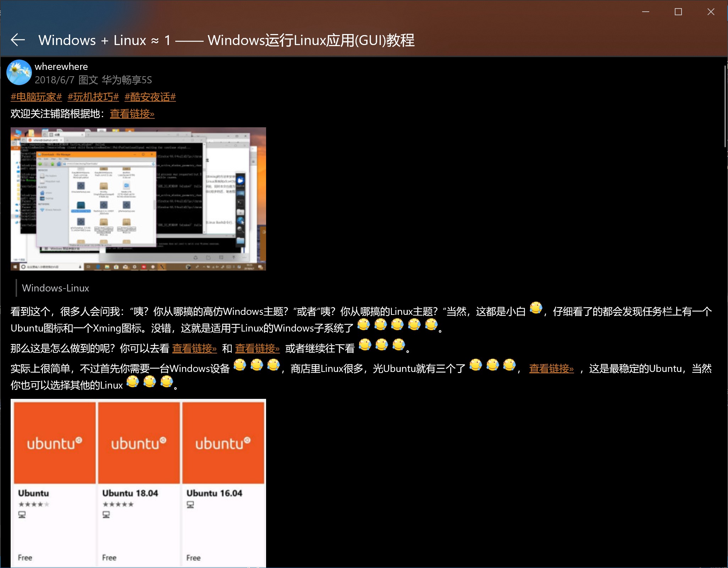Minimize the window
728x568 pixels.
click(646, 12)
